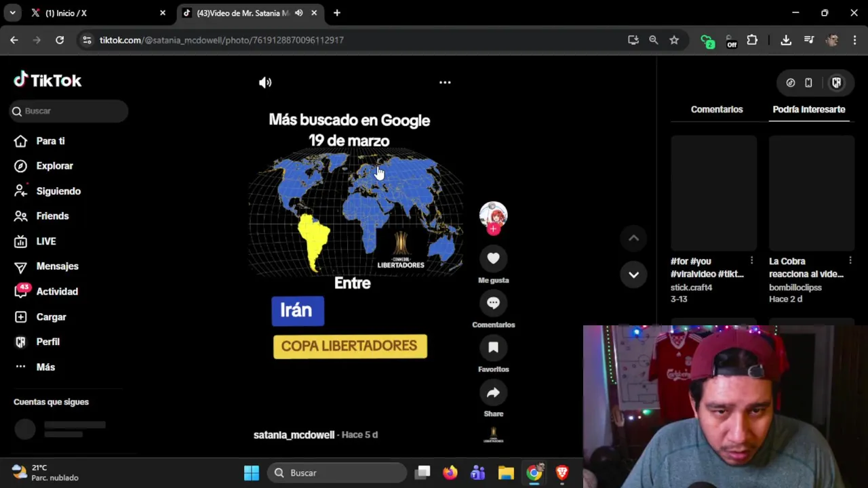Click the install app icon in the address bar
This screenshot has height=488, width=868.
(x=633, y=40)
